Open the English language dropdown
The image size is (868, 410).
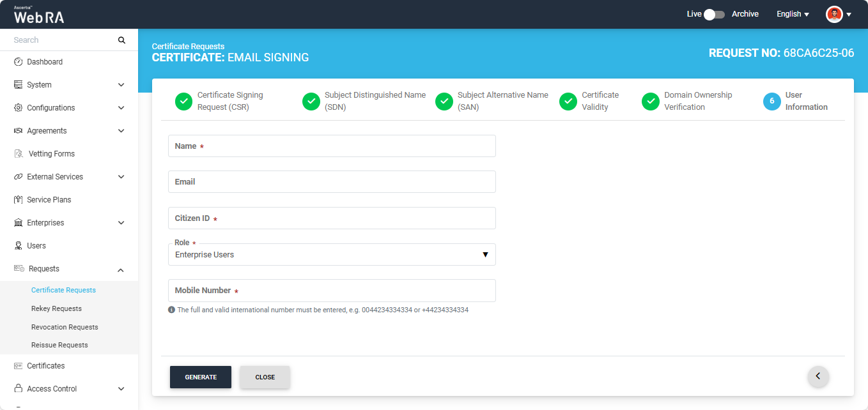(x=793, y=14)
